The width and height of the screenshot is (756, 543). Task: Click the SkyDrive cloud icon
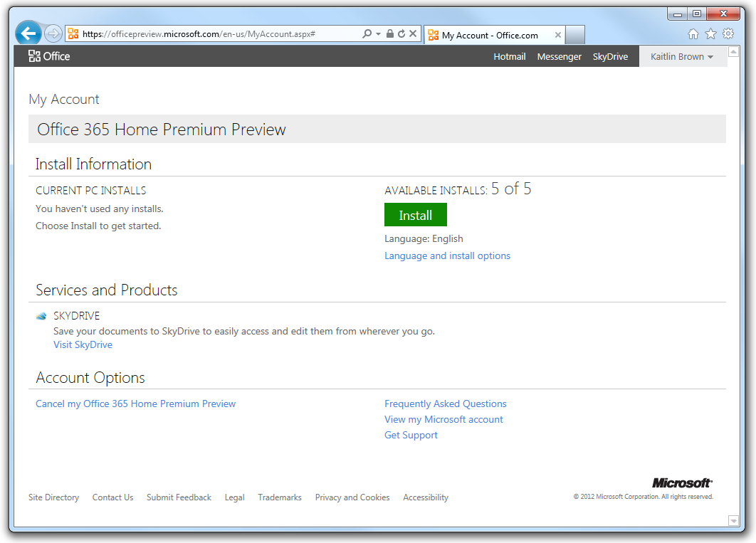41,315
